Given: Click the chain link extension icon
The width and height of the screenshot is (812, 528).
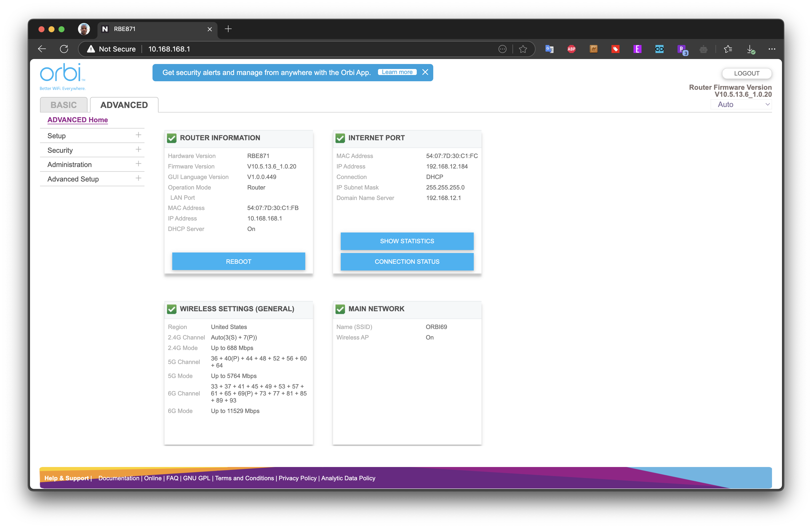Looking at the screenshot, I should click(x=659, y=49).
